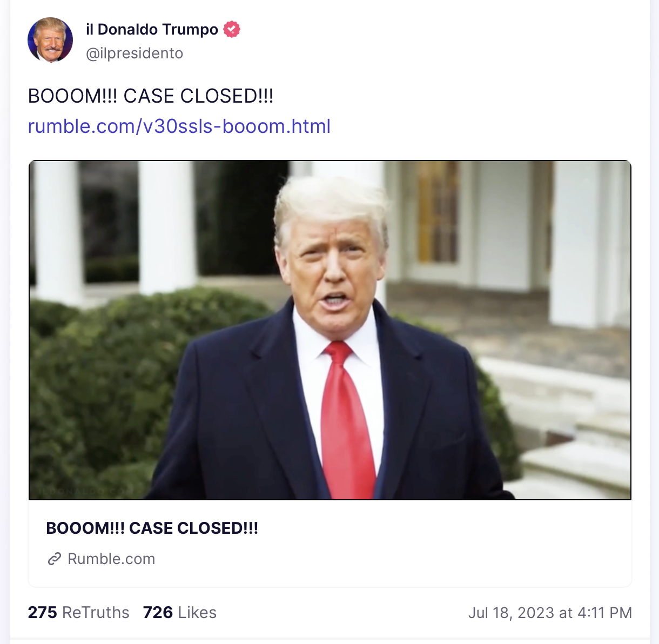Select the post text BOOOM!!! CASE CLOSED!!!
Screen dimensions: 659x644
click(x=151, y=96)
